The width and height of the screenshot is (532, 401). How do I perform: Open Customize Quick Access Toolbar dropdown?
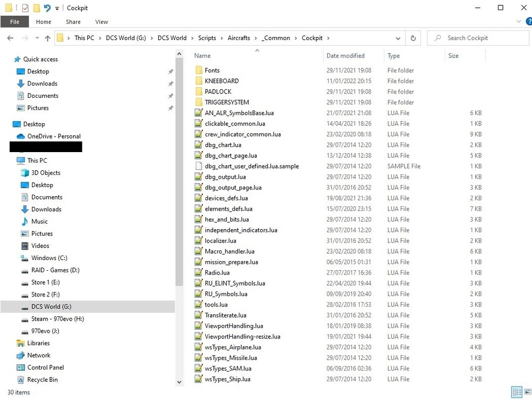click(x=57, y=8)
